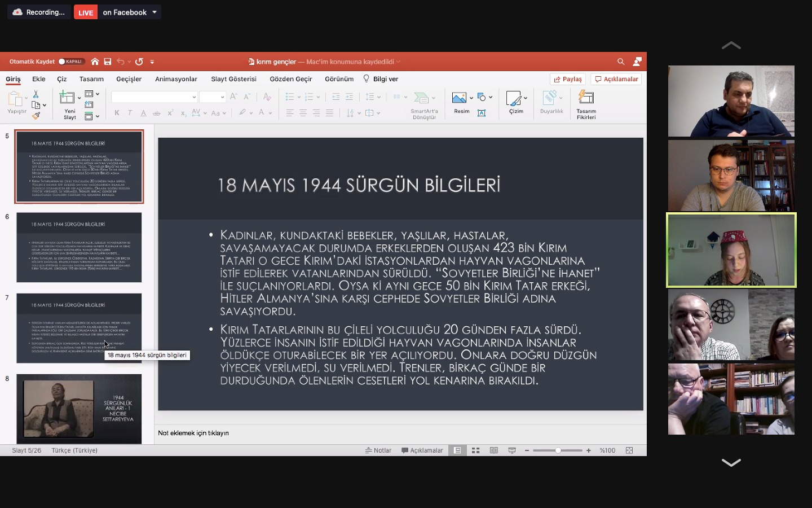Click the Açıklamalar button in ribbon
This screenshot has width=812, height=508.
click(x=616, y=79)
